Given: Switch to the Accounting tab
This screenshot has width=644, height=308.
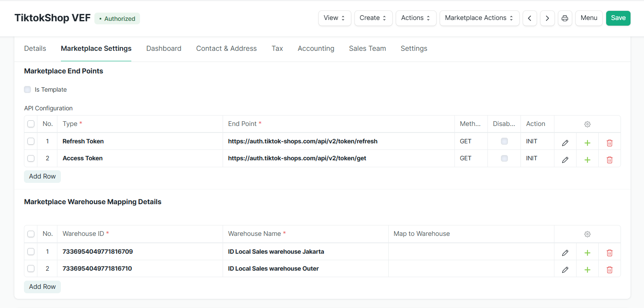Looking at the screenshot, I should (316, 49).
